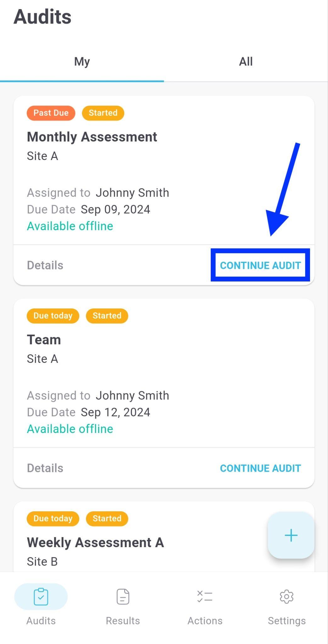This screenshot has height=644, width=328.
Task: Continue the Monthly Assessment audit
Action: click(260, 265)
